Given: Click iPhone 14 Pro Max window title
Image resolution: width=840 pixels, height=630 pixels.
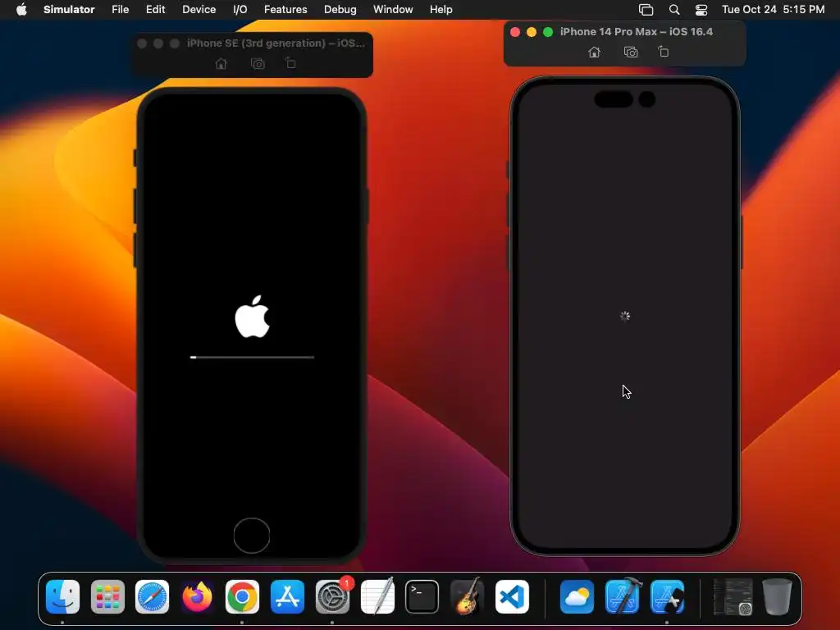Looking at the screenshot, I should click(x=637, y=32).
